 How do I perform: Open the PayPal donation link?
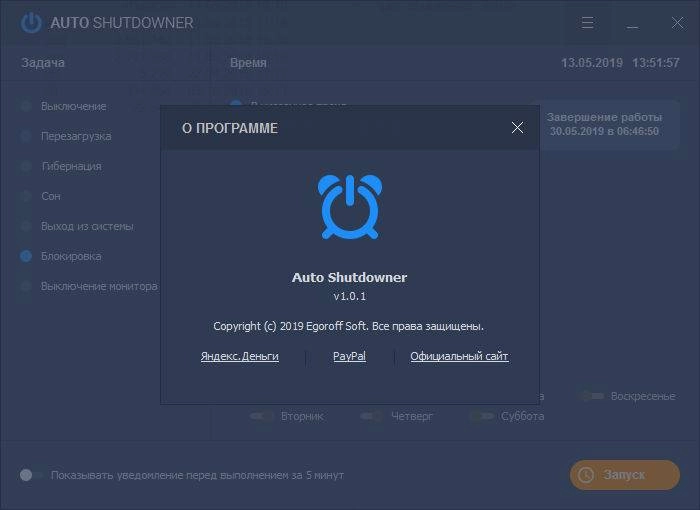click(x=350, y=356)
